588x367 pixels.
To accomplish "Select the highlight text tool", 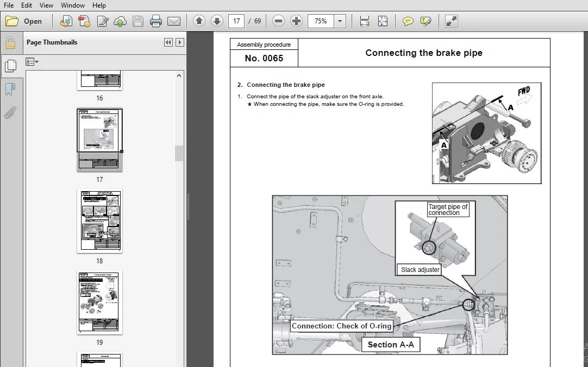I will pyautogui.click(x=426, y=21).
